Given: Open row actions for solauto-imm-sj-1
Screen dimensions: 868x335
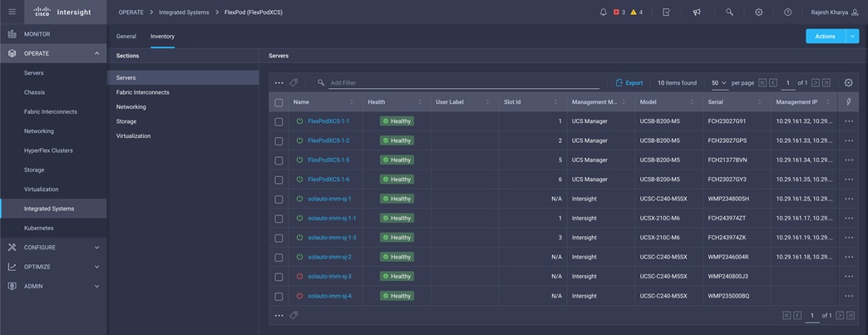Looking at the screenshot, I should point(849,199).
